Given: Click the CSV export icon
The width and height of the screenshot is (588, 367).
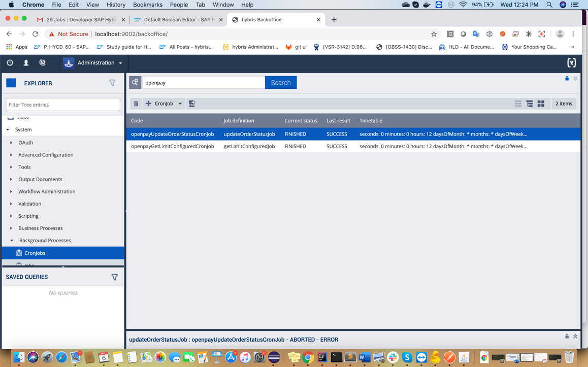Looking at the screenshot, I should (192, 104).
